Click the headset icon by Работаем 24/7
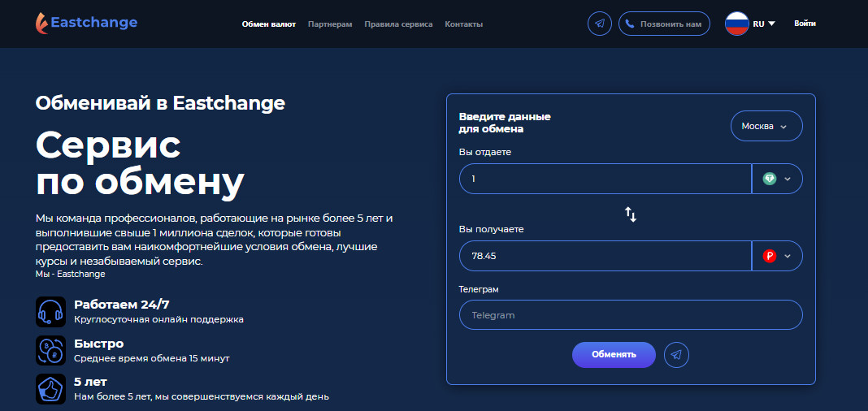 [x=50, y=311]
